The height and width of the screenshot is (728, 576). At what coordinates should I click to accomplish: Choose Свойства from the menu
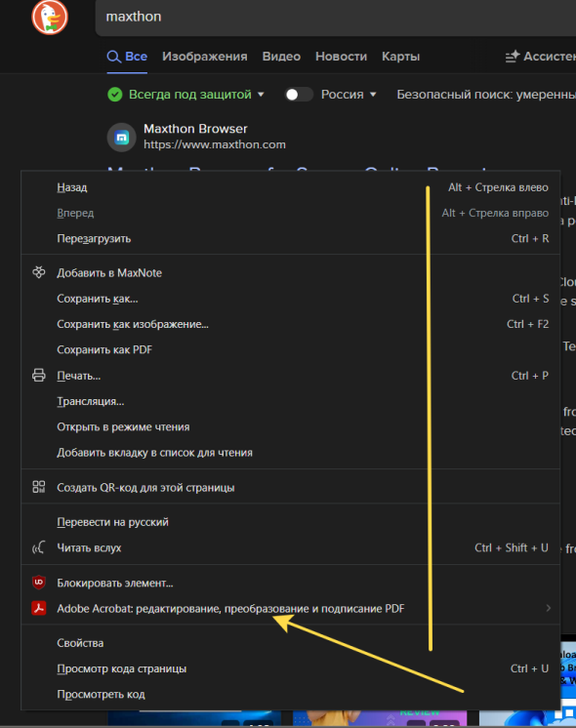coord(290,643)
